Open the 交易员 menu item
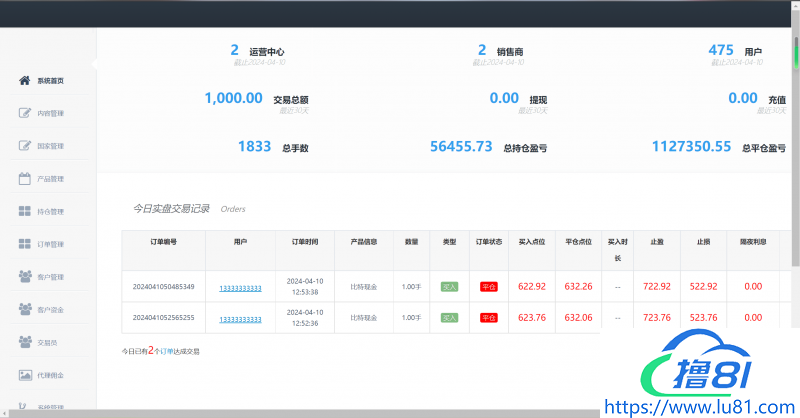Image resolution: width=800 pixels, height=418 pixels. (46, 343)
